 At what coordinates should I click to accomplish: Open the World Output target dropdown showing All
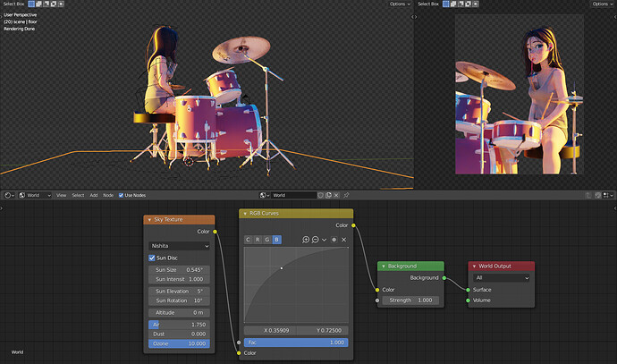click(x=501, y=278)
